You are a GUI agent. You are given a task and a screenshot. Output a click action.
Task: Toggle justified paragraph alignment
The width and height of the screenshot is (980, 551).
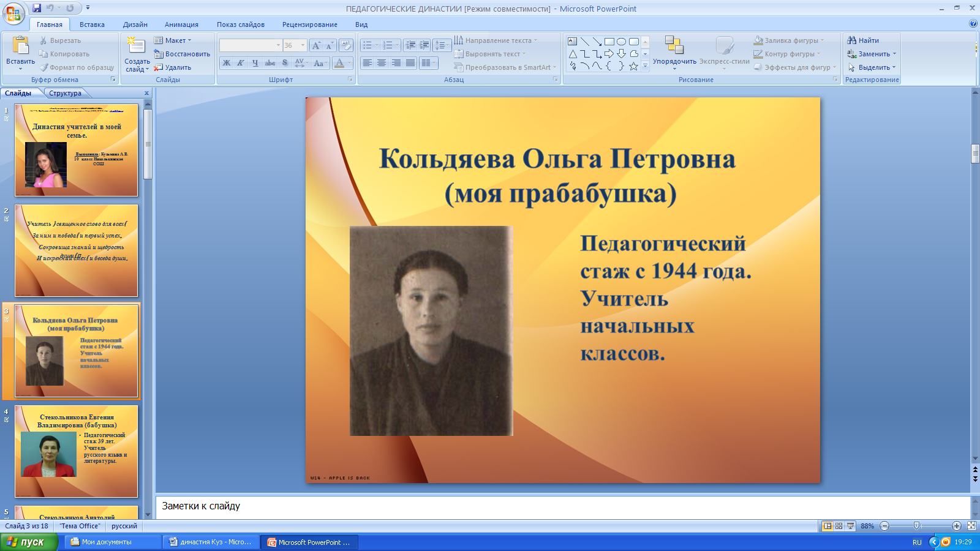click(410, 63)
